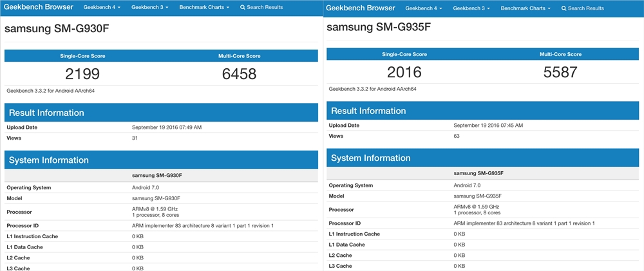Click L3 Cache label in SM-G935F table
Viewport: 644px width, 271px height.
click(341, 266)
